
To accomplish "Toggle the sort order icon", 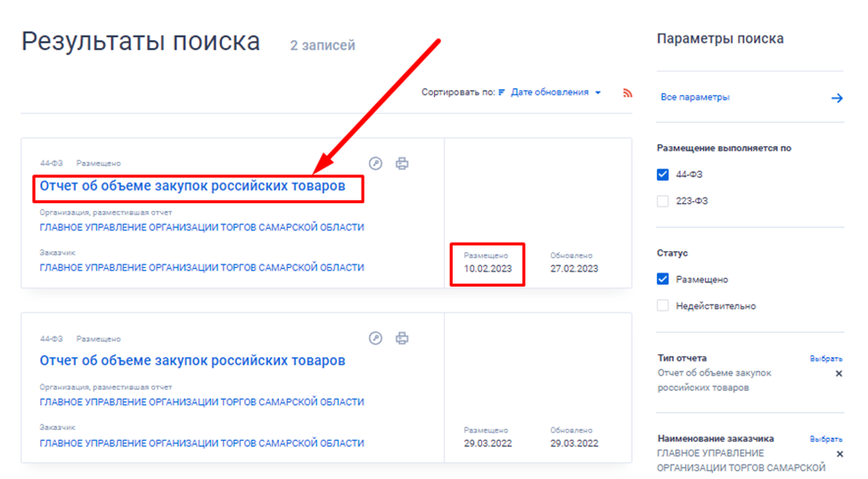I will 503,93.
